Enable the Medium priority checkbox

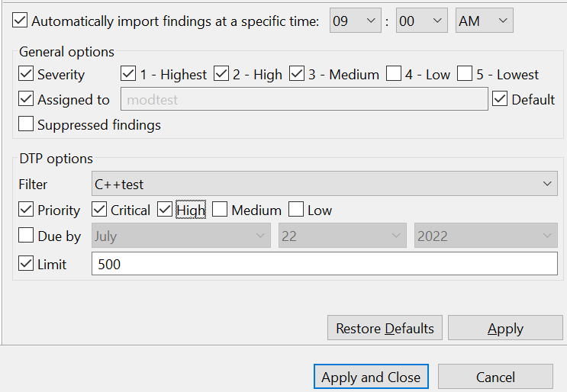coord(220,210)
